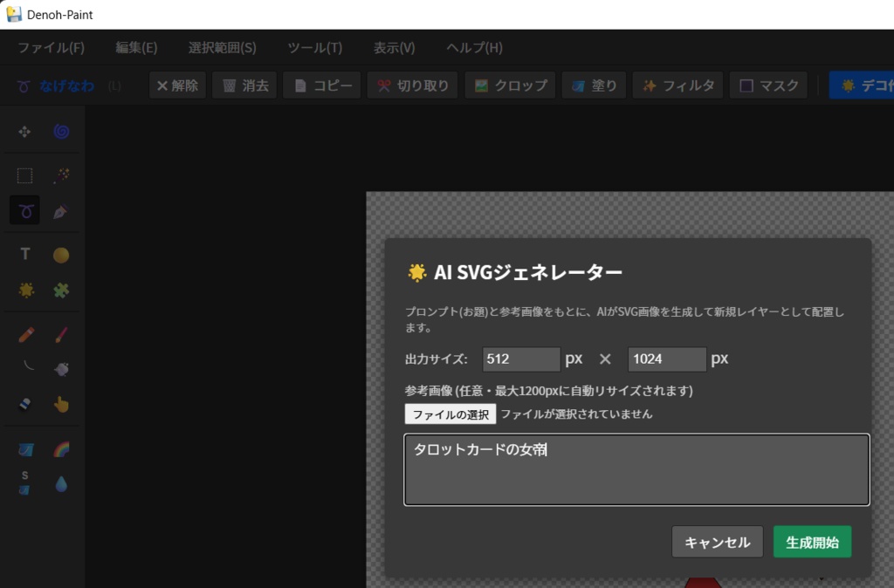This screenshot has width=894, height=588.
Task: Click the フィルタ filter button
Action: coord(677,85)
